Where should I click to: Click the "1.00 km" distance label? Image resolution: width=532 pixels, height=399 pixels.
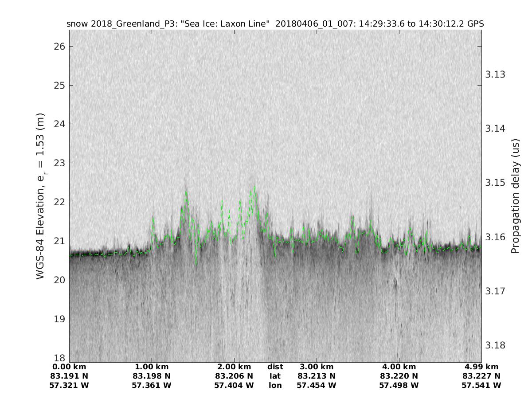(x=152, y=367)
